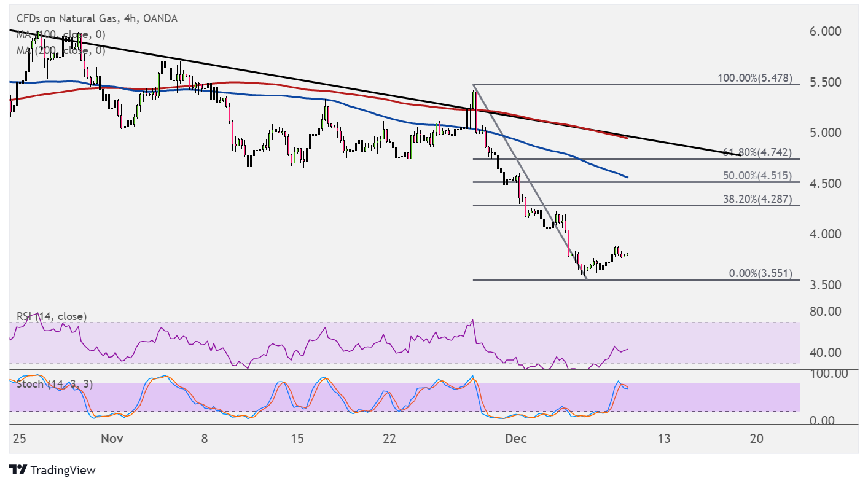Screen dimensions: 868x486
Task: Click the MA 100 indicator legend
Action: click(61, 34)
